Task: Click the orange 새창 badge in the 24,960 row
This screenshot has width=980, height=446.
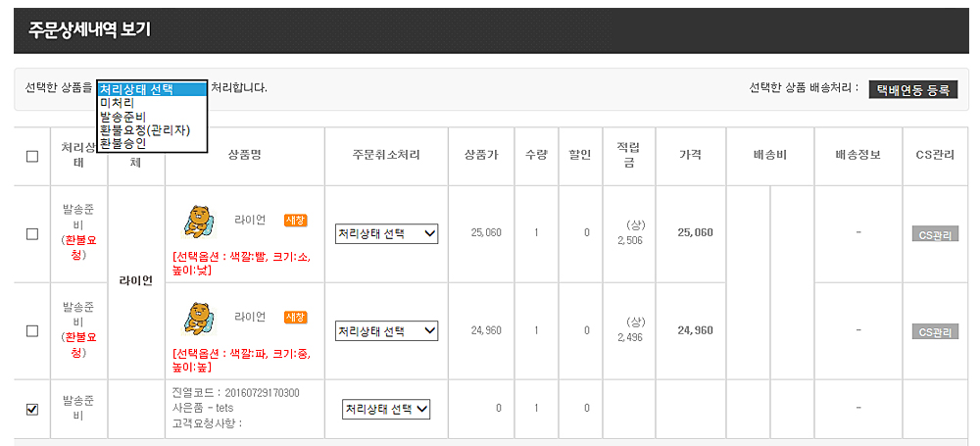Action: coord(295,318)
